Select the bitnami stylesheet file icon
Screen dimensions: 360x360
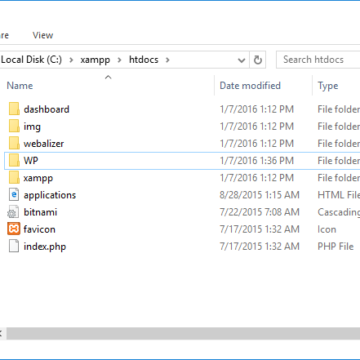(x=13, y=212)
